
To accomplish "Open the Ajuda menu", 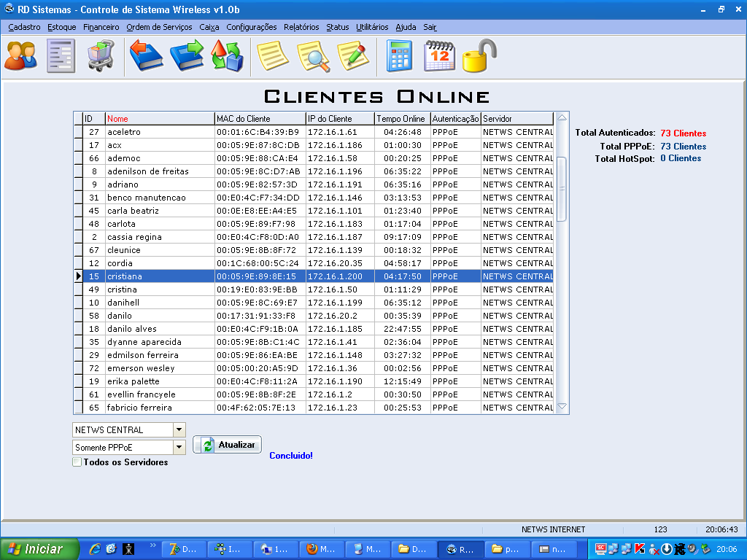I will pyautogui.click(x=406, y=27).
